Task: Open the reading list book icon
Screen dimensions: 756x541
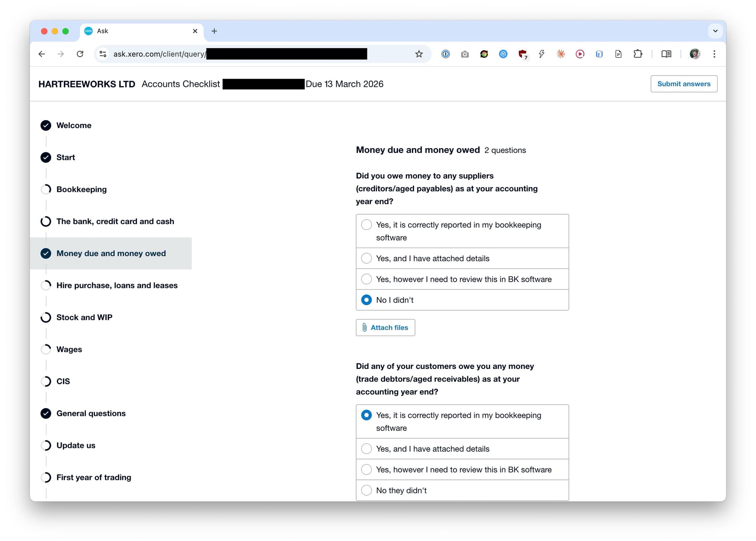Action: (666, 54)
